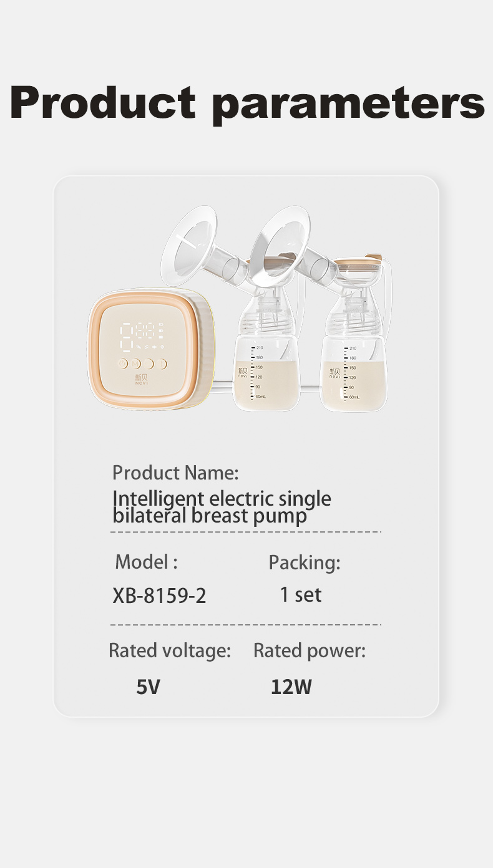Click the model number XB-8159-2
493x868 pixels.
pyautogui.click(x=159, y=596)
